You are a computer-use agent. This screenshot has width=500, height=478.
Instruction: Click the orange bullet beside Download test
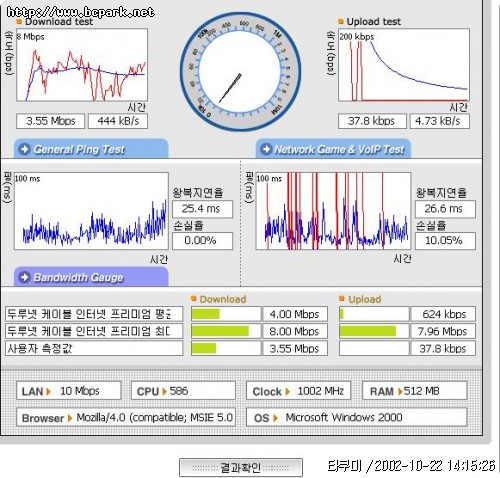point(19,22)
